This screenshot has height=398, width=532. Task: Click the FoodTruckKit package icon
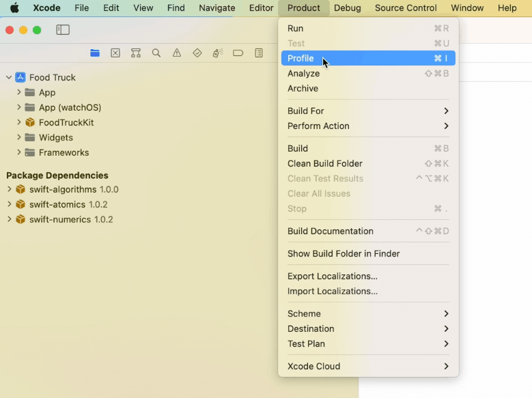(30, 122)
